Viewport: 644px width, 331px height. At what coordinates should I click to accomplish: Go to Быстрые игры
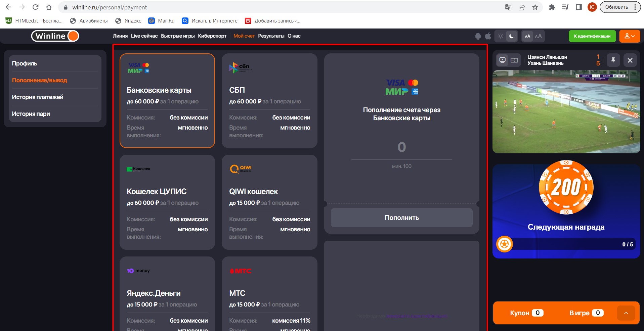(x=178, y=36)
